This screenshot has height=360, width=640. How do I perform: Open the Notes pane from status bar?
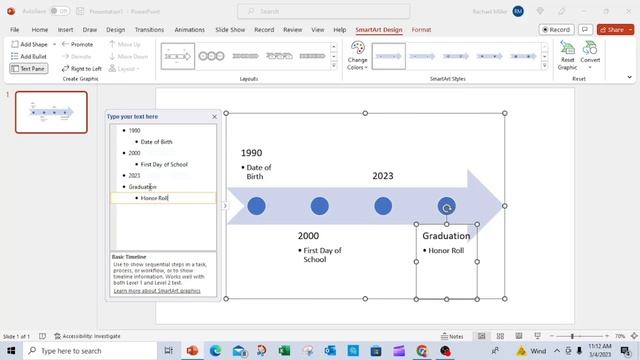[x=452, y=336]
